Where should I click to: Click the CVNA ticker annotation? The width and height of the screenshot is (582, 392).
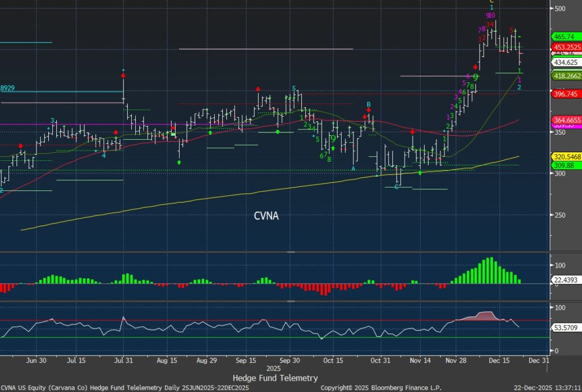[x=266, y=216]
